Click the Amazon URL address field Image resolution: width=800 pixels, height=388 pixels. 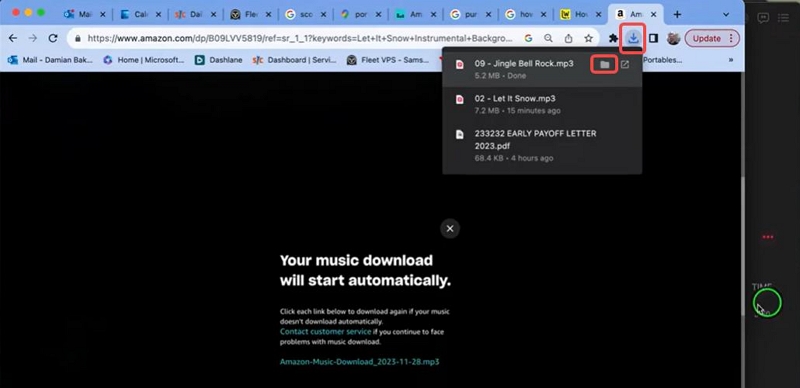pos(299,38)
